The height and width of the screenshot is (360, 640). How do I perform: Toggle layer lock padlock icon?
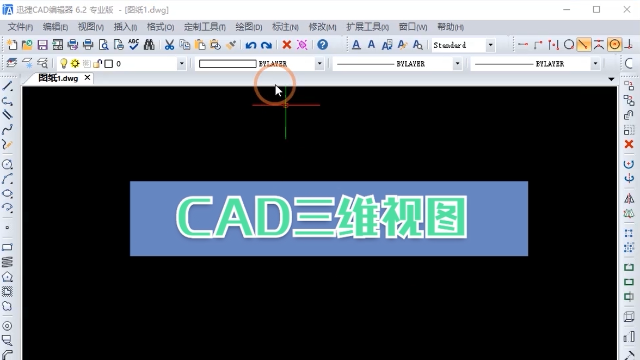[x=97, y=63]
